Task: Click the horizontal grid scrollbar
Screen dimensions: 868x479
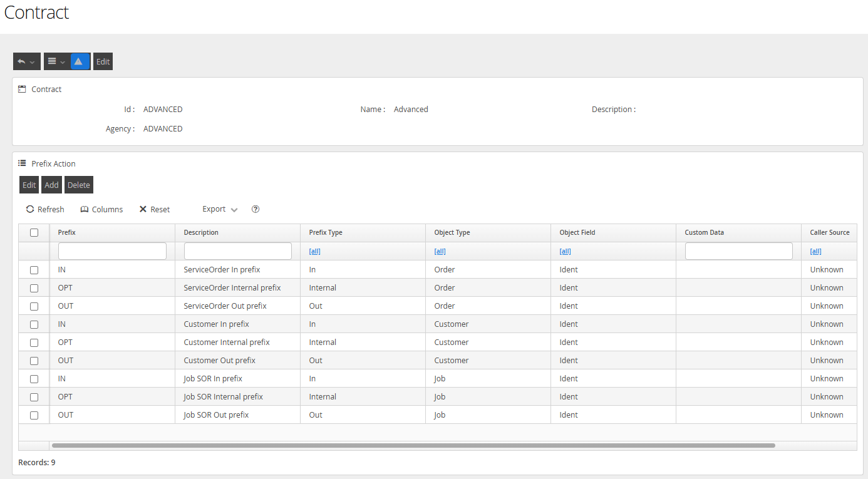Action: tap(413, 445)
